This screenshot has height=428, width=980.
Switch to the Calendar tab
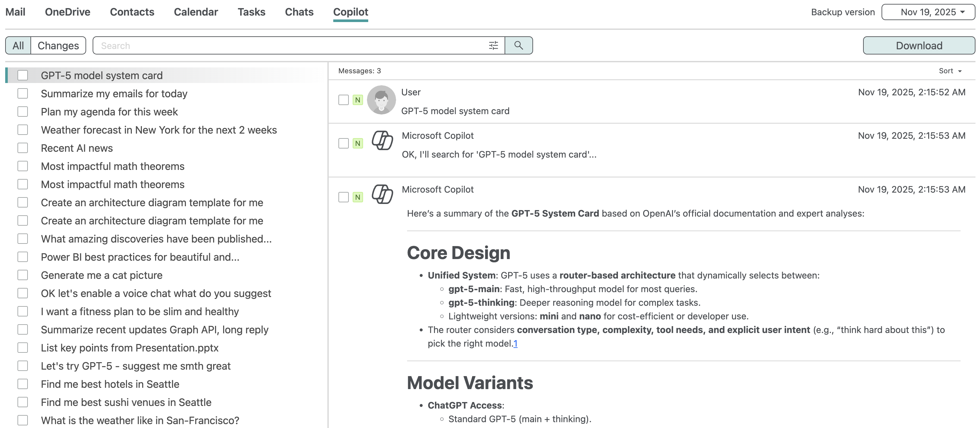(x=196, y=12)
